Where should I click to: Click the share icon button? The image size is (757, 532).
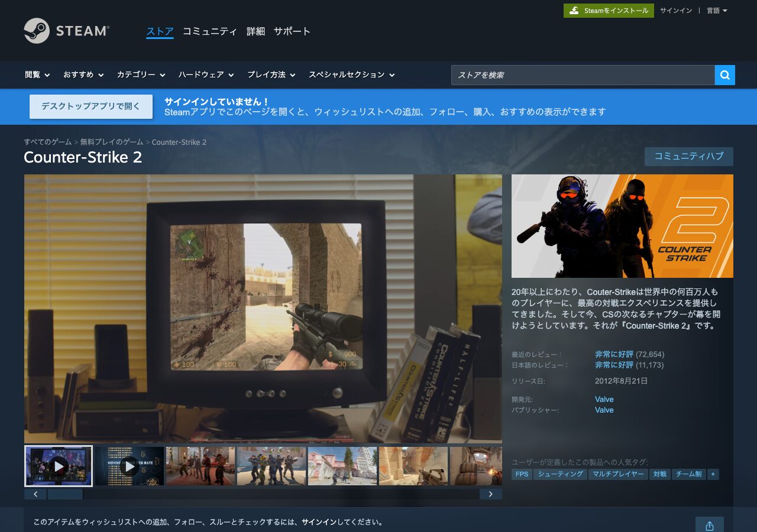click(x=710, y=525)
